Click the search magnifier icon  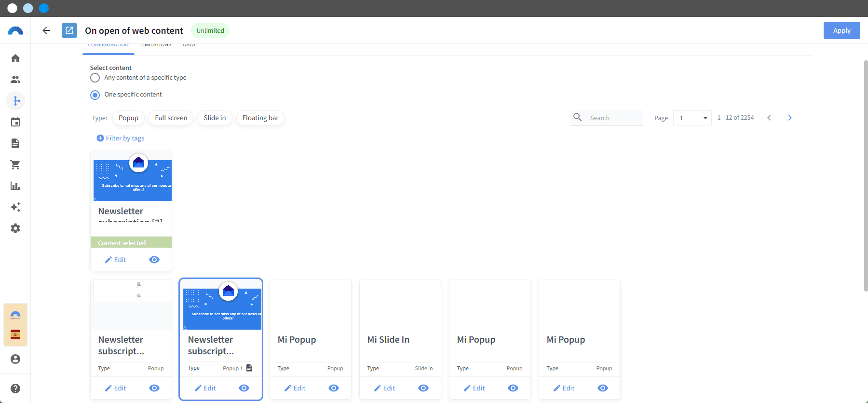[577, 117]
